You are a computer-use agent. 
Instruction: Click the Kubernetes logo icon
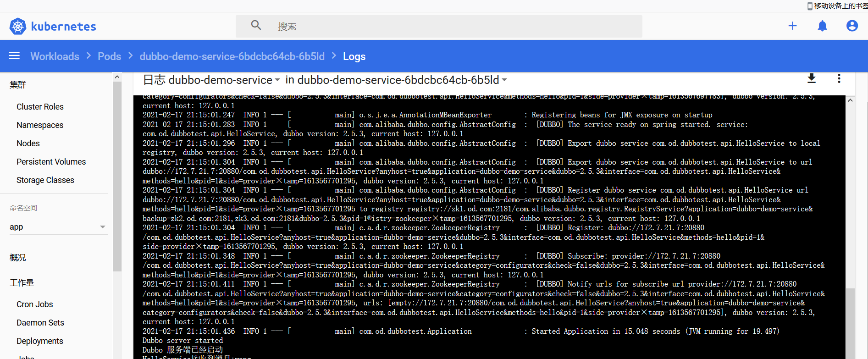[x=18, y=26]
